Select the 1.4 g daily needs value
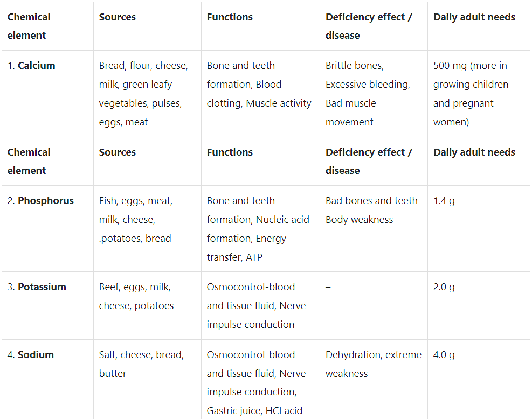Viewport: 532px width, 419px height. pos(444,201)
